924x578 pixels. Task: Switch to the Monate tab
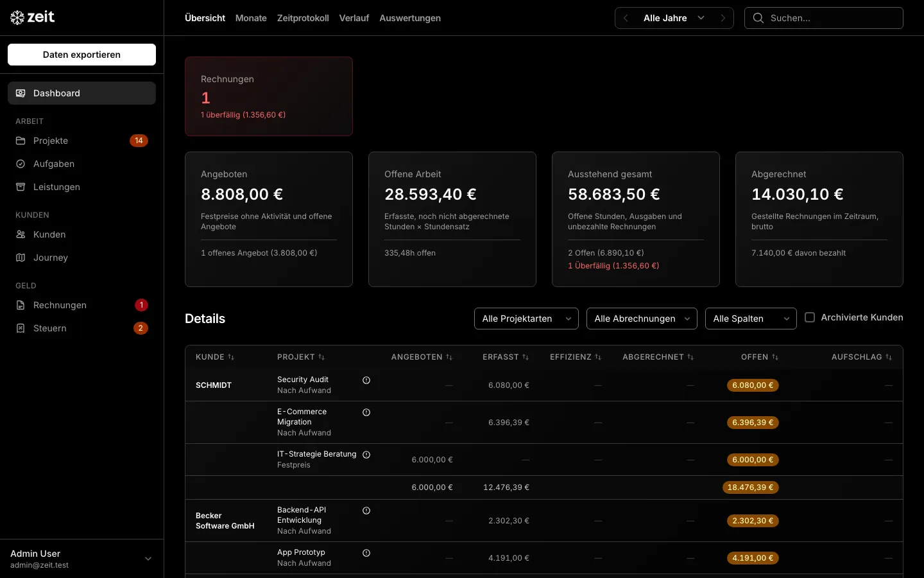tap(251, 18)
